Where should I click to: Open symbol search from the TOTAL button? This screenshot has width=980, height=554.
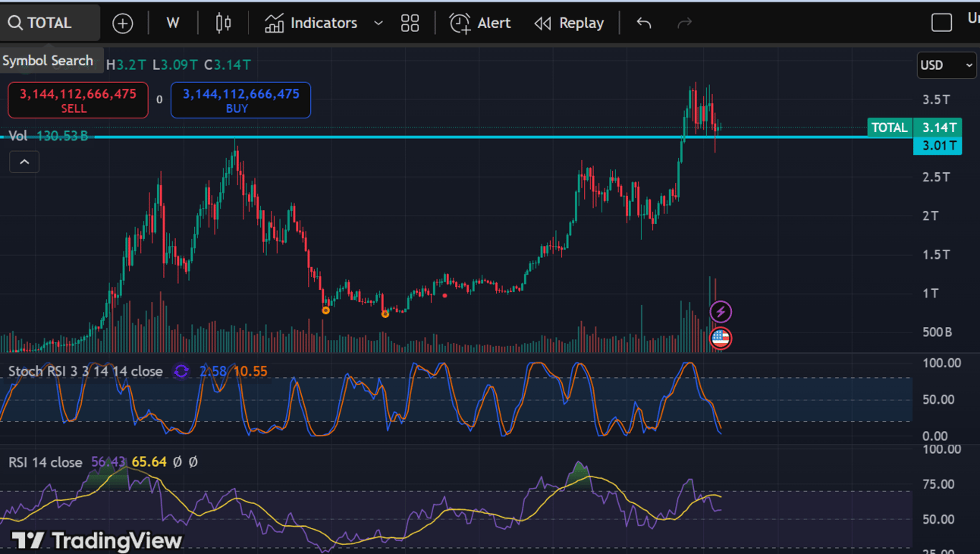pyautogui.click(x=50, y=23)
